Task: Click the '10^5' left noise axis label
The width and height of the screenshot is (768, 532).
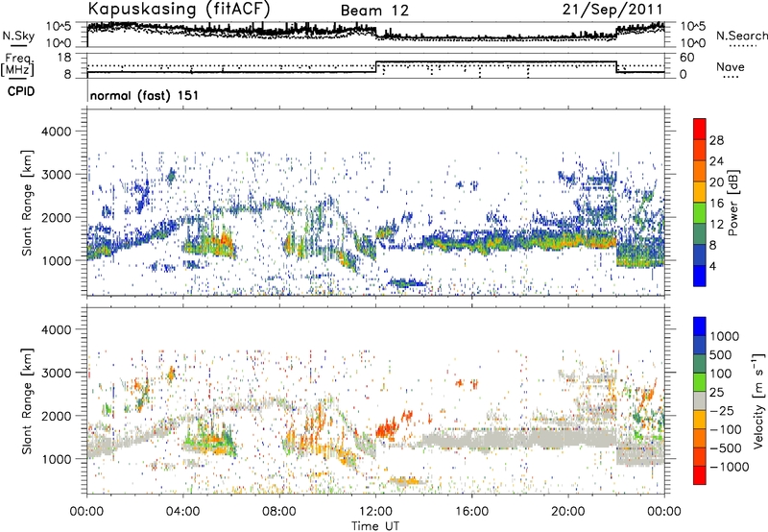Action: coord(59,26)
